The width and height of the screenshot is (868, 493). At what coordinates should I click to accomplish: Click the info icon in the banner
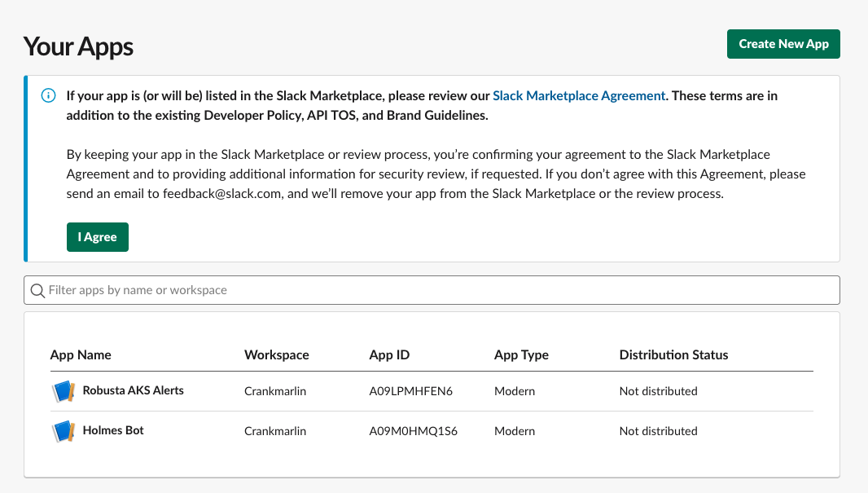coord(49,95)
